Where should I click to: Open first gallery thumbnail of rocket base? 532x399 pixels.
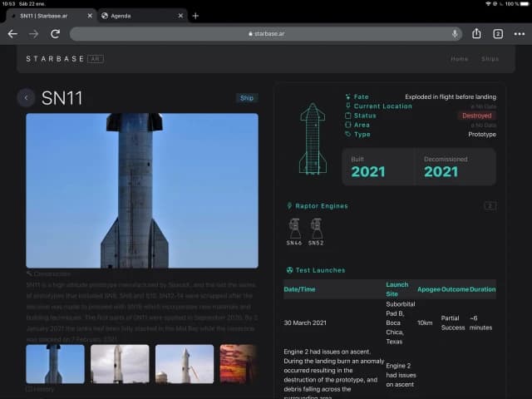pyautogui.click(x=56, y=364)
